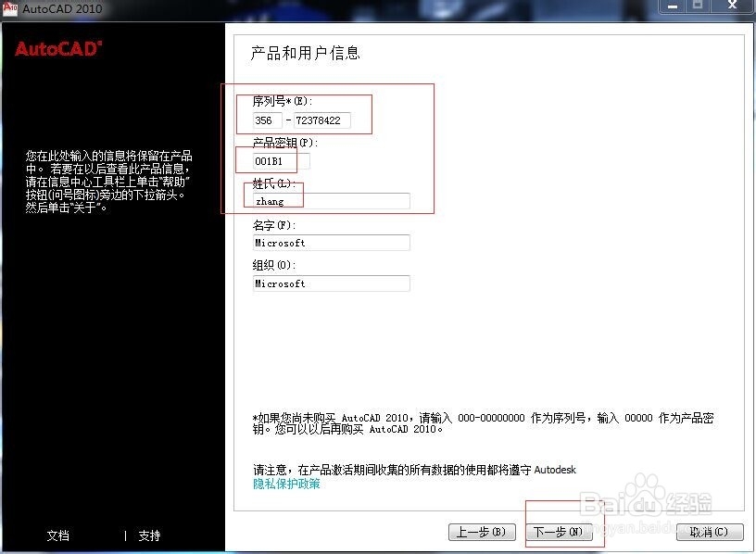Click the AutoCAD logo in the left panel
This screenshot has width=756, height=554.
coord(58,49)
